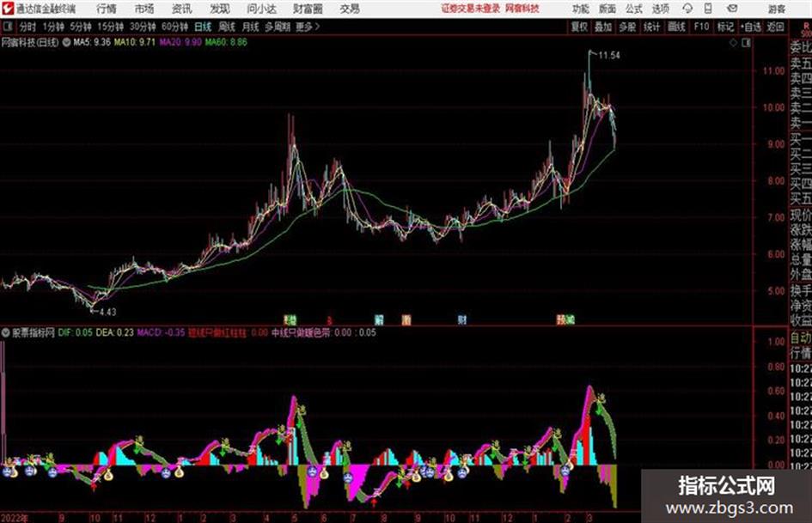
Task: Expand indicator dropdown beside 股票指标网
Action: point(5,332)
